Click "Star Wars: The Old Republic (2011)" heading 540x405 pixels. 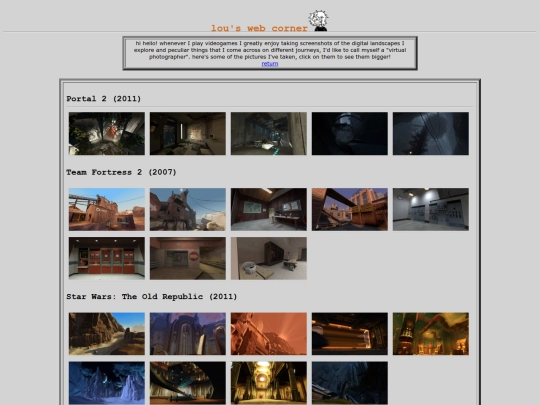[152, 297]
